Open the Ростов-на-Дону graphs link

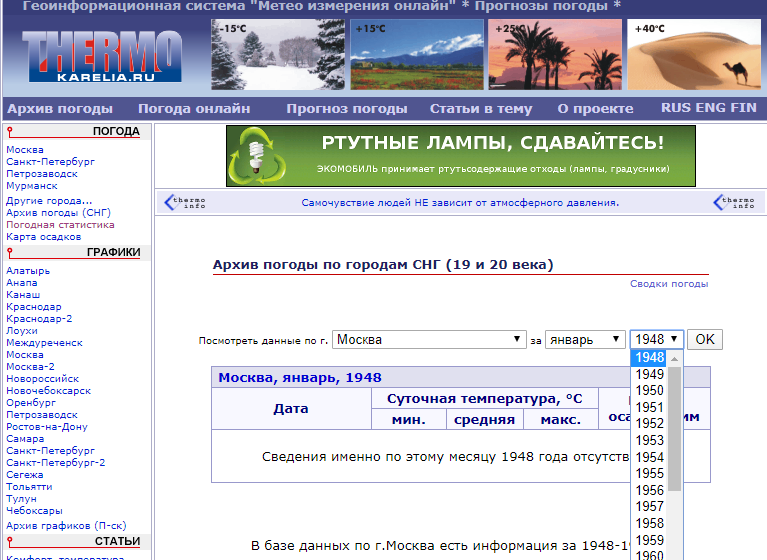47,426
